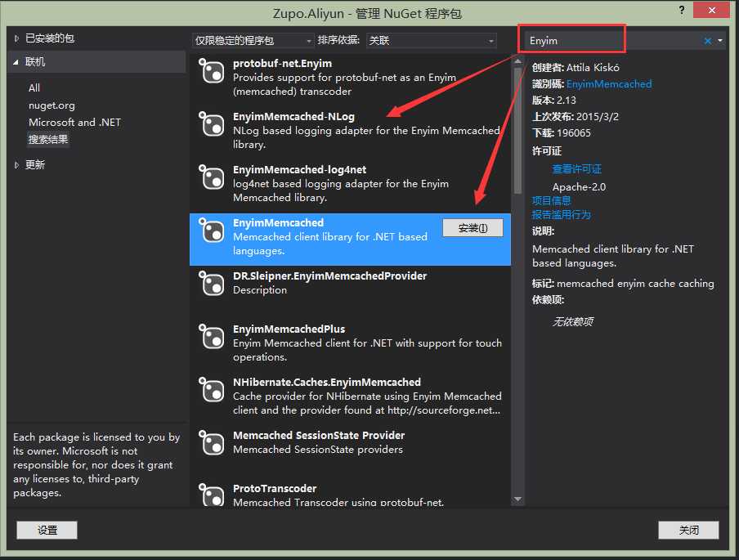The image size is (739, 560).
Task: Click the version 2.13 text
Action: pos(566,101)
